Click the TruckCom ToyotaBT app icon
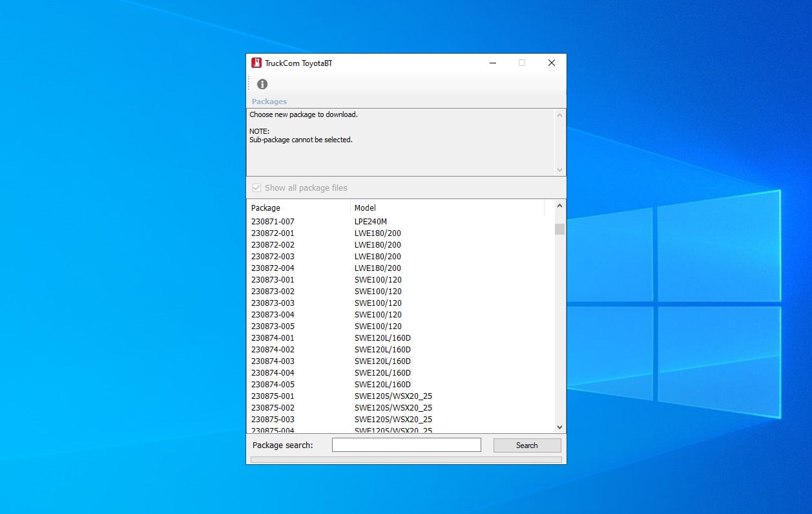812x514 pixels. [x=256, y=63]
